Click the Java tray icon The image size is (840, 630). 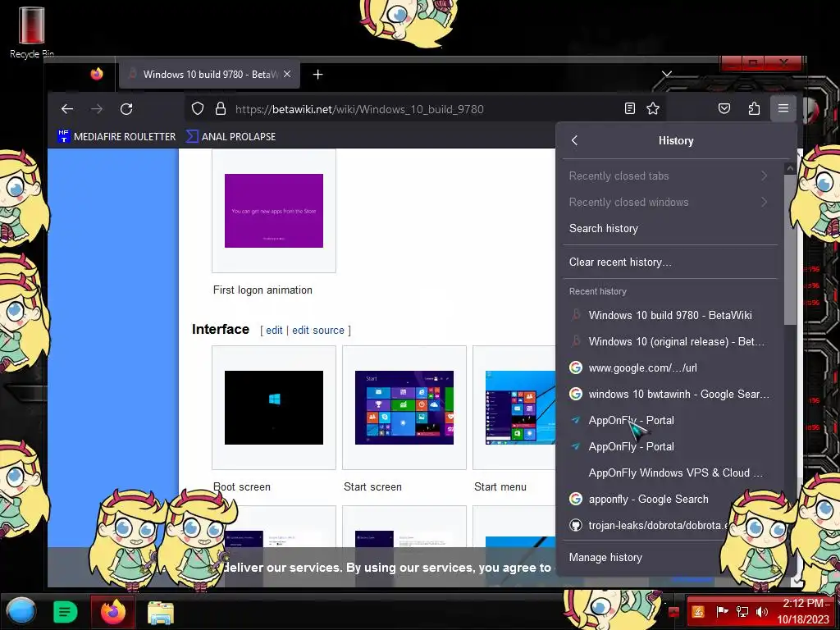pos(698,611)
